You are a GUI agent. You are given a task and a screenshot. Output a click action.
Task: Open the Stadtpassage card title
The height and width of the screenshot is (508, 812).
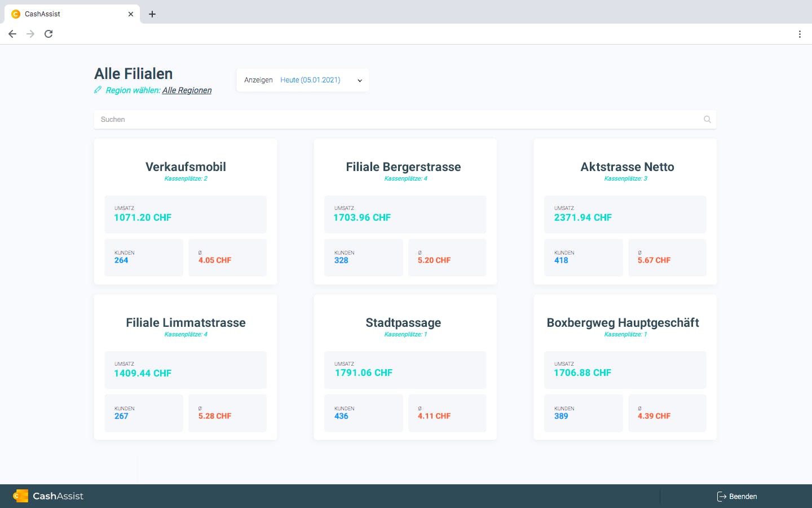(403, 323)
